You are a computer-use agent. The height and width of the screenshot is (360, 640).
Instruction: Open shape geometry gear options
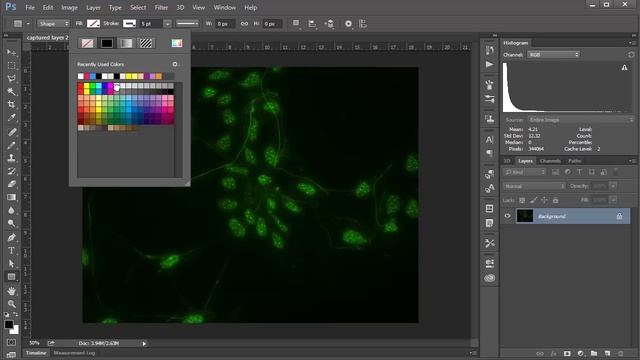click(x=348, y=24)
